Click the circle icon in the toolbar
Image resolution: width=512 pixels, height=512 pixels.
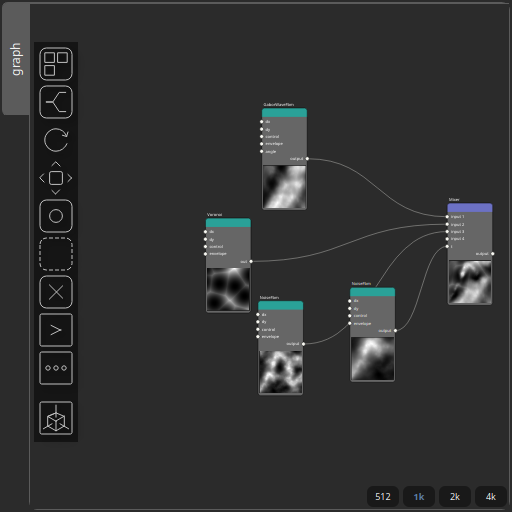click(56, 216)
